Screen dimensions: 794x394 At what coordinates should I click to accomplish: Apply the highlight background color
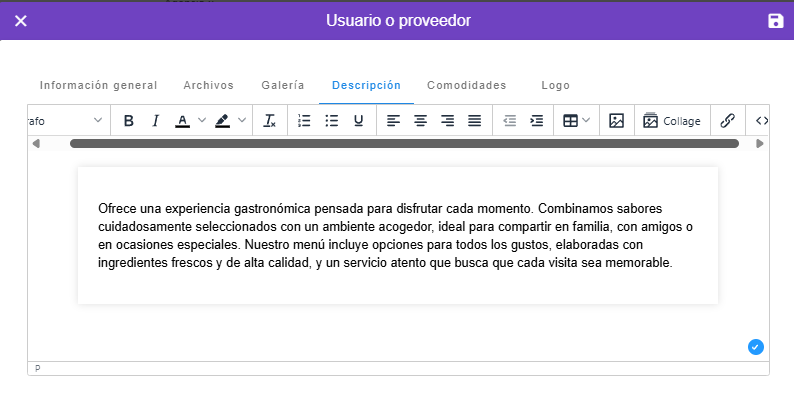click(x=222, y=121)
